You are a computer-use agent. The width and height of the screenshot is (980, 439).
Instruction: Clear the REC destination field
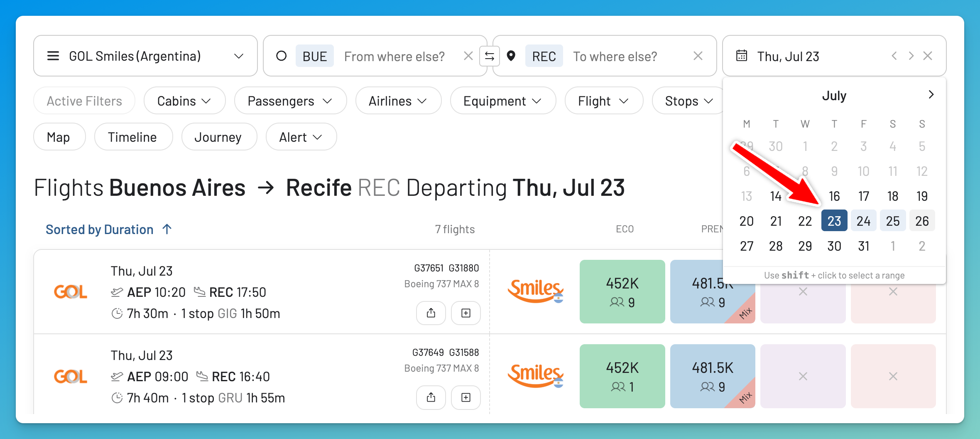698,56
